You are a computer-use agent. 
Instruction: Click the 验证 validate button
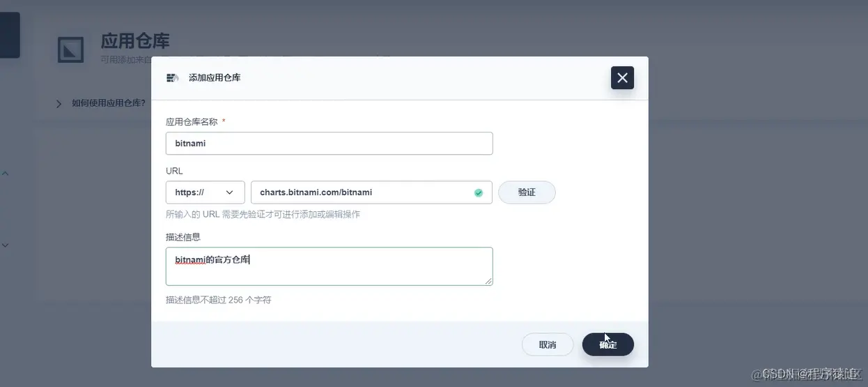pos(527,192)
